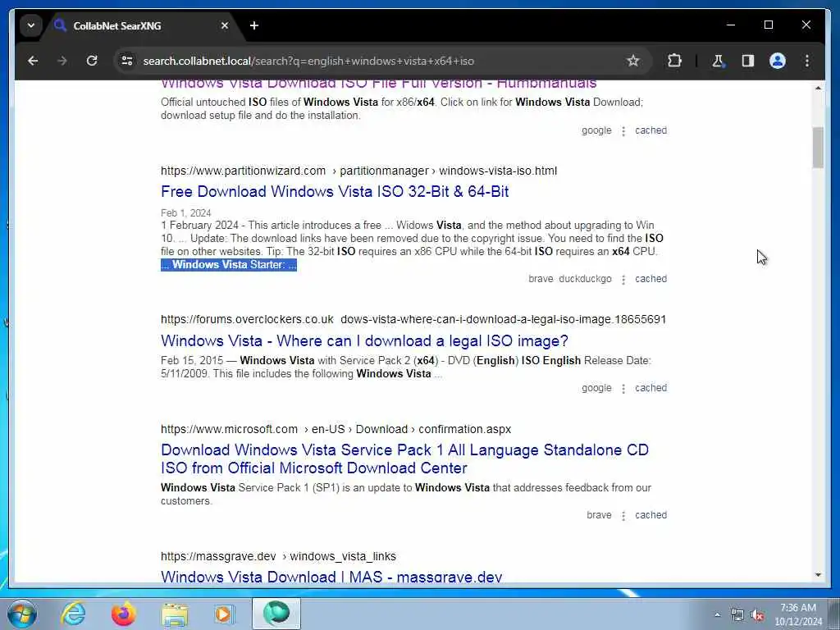Click the muted volume tray icon
Image resolution: width=840 pixels, height=630 pixels.
(757, 615)
